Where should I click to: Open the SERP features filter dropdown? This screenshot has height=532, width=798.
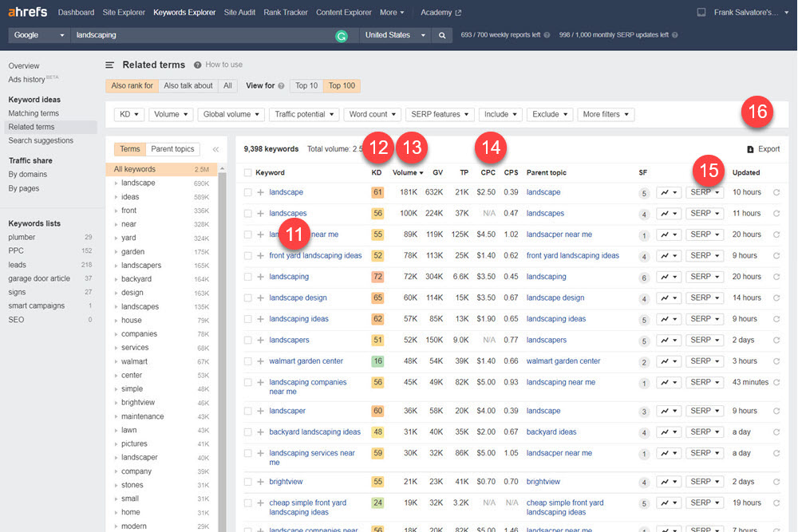[x=440, y=114]
